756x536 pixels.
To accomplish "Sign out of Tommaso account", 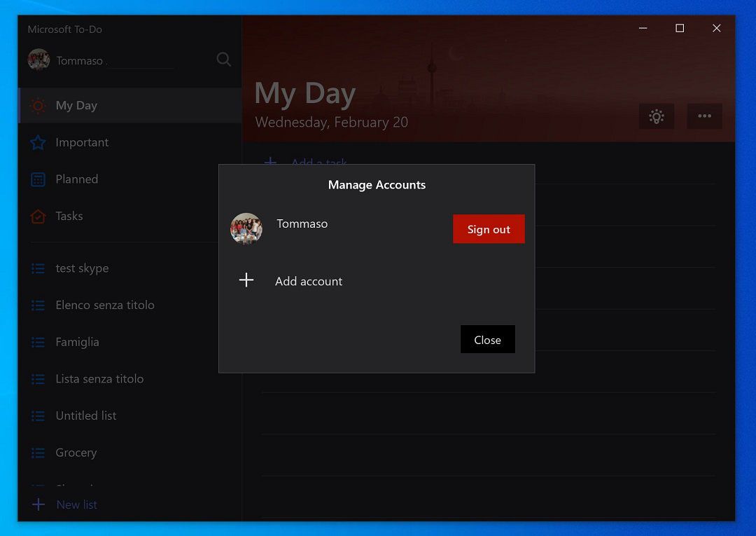I will pos(489,229).
